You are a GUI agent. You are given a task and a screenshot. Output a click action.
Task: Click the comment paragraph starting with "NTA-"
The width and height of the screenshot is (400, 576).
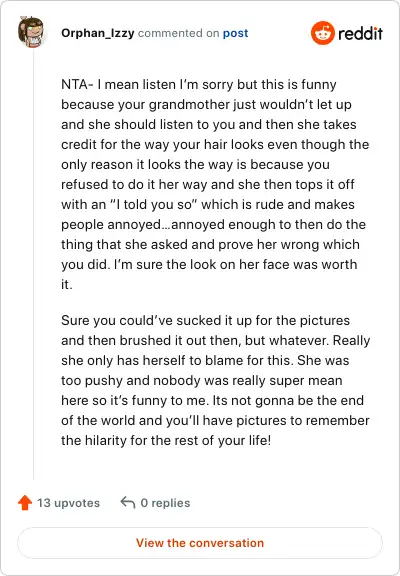(x=215, y=184)
